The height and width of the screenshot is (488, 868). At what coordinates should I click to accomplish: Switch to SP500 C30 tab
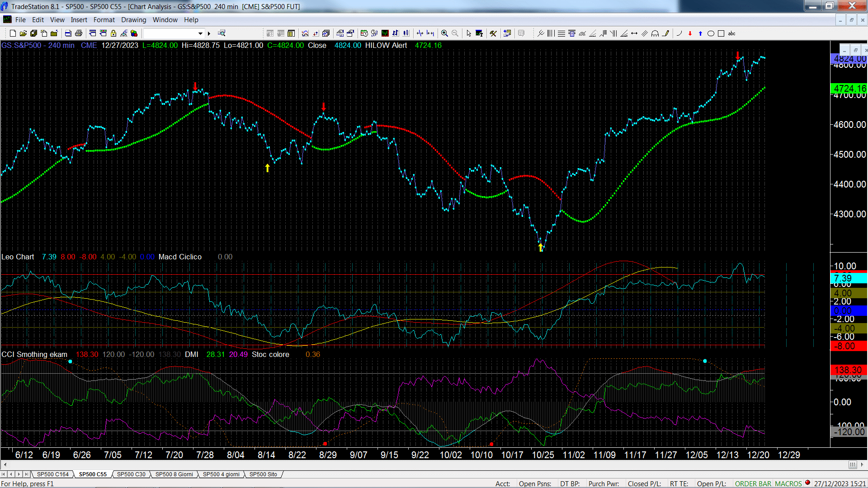[131, 474]
